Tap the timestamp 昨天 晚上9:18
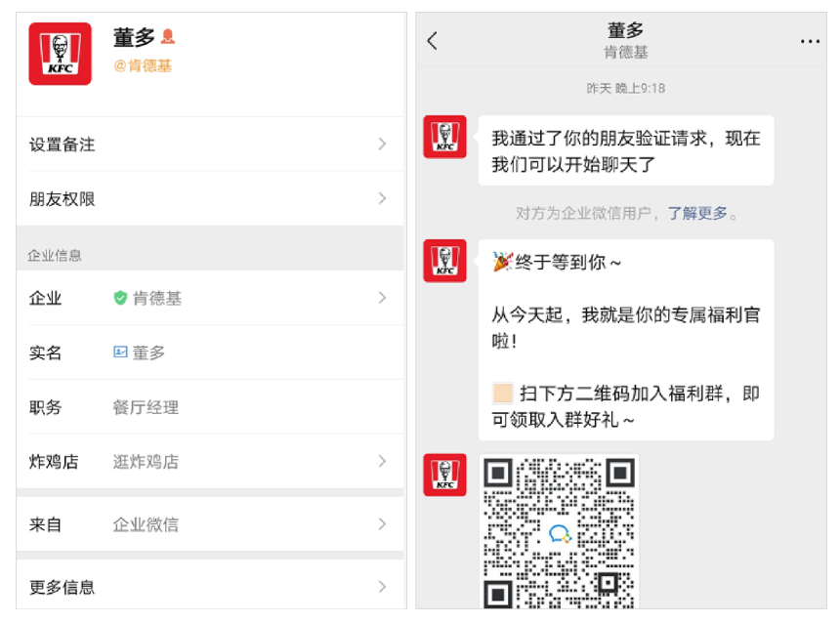Screen dimensions: 840x624 tap(626, 88)
